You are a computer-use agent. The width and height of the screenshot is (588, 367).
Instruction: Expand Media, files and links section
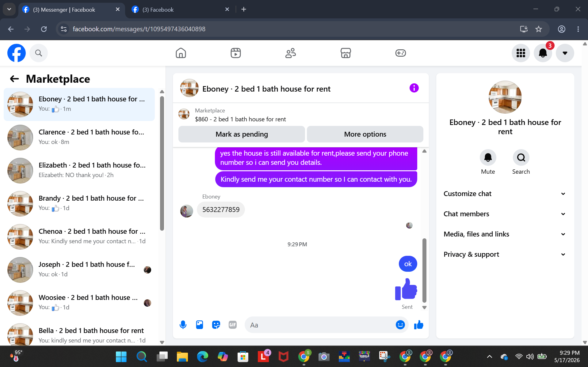pos(505,234)
